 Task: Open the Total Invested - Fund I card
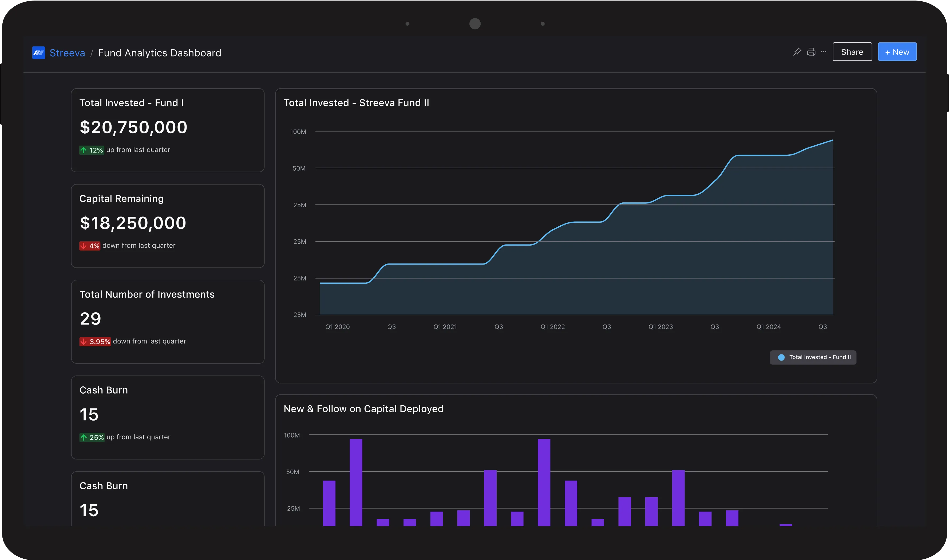pyautogui.click(x=131, y=103)
